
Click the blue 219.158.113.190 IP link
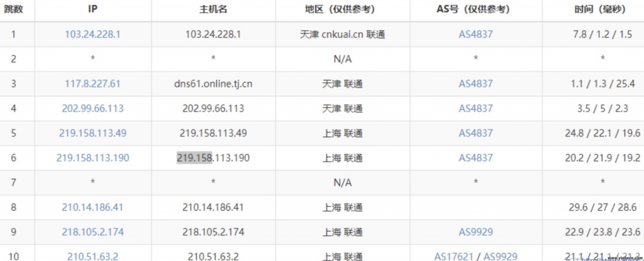(92, 158)
